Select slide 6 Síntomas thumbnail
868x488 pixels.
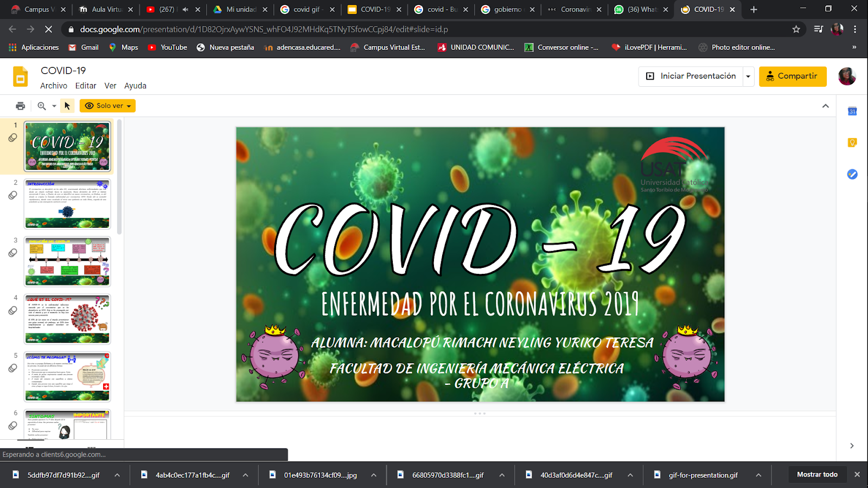tap(67, 424)
